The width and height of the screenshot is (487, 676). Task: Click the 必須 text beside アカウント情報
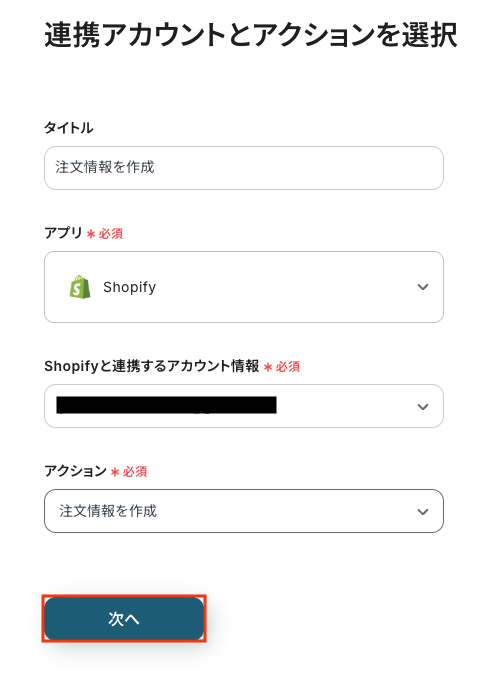tap(288, 367)
